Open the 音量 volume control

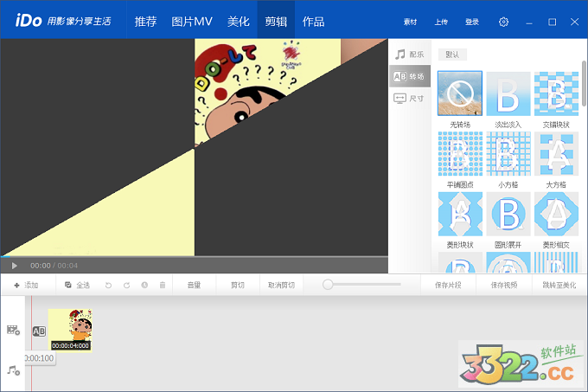(194, 285)
